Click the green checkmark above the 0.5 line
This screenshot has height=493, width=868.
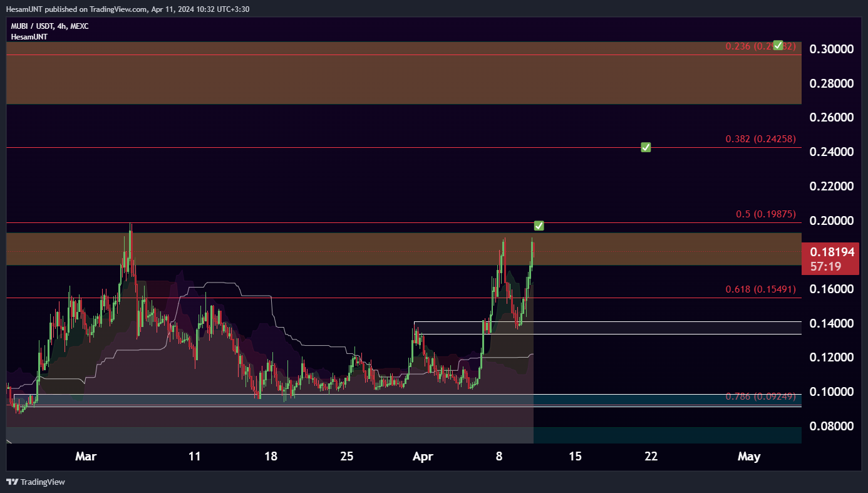tap(539, 226)
